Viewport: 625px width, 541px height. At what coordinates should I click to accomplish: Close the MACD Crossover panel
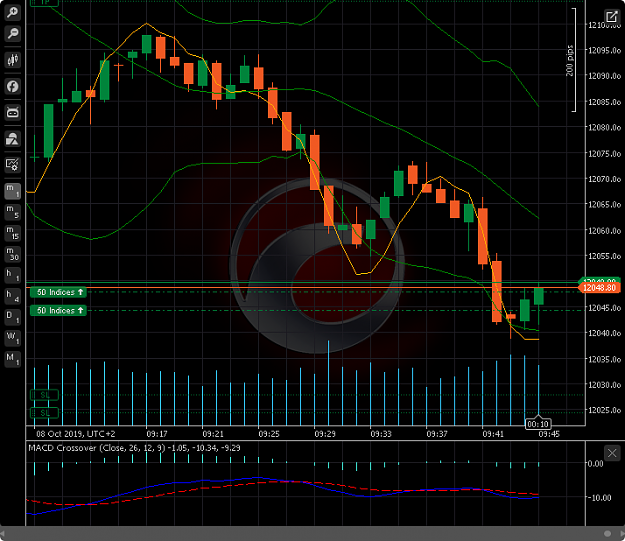tap(612, 453)
